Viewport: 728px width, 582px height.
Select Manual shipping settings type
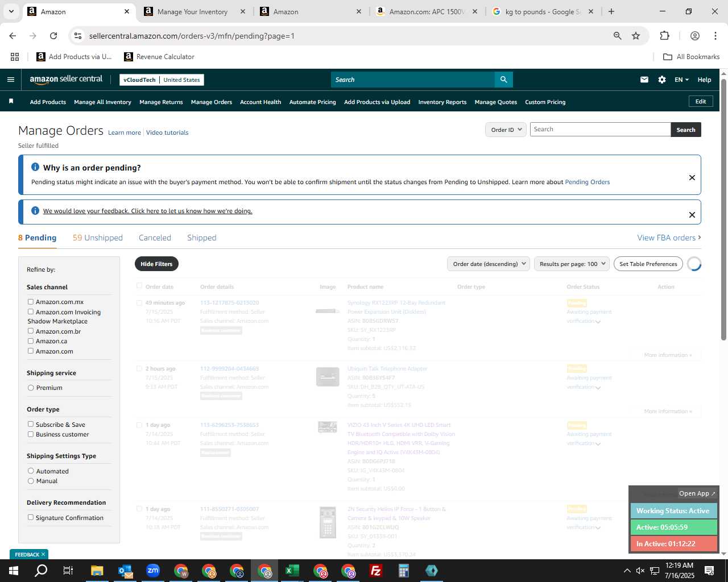coord(31,481)
